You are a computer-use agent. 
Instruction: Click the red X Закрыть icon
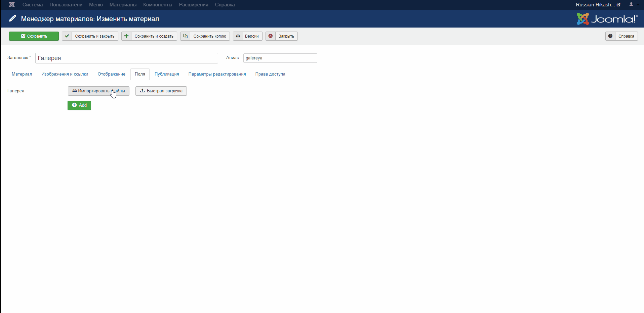click(271, 36)
